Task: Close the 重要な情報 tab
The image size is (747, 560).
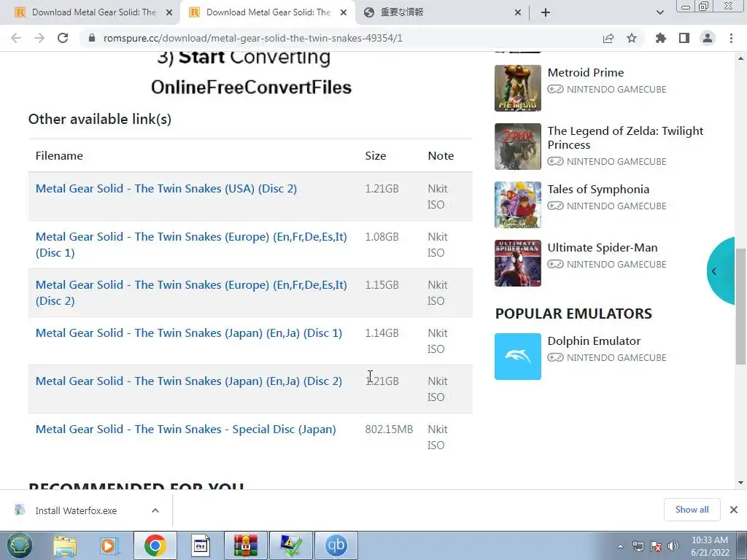Action: [518, 12]
